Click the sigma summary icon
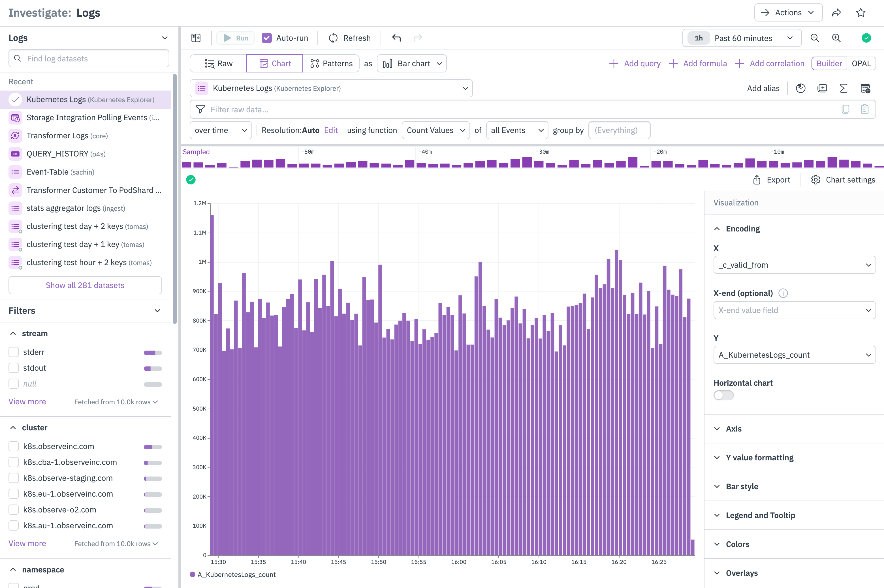This screenshot has height=588, width=884. pos(844,89)
